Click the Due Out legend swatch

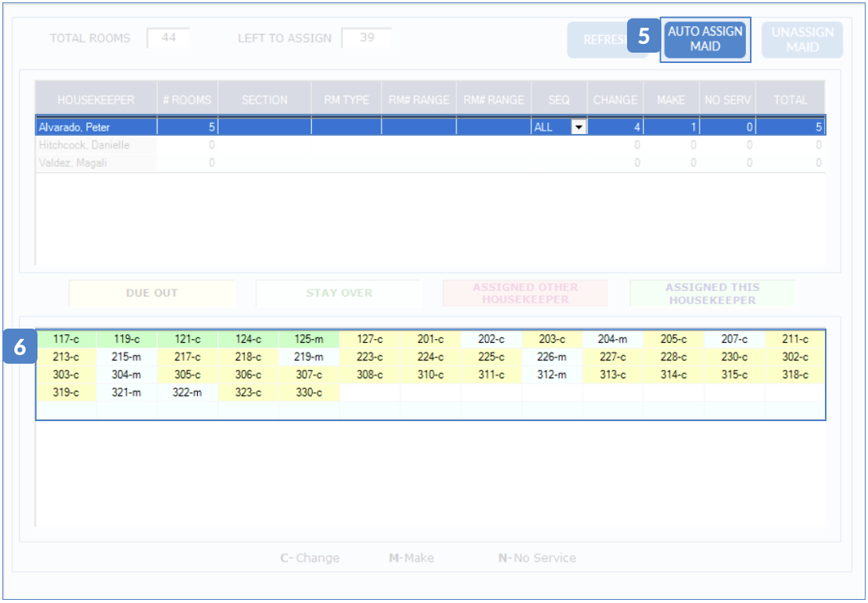(x=152, y=294)
